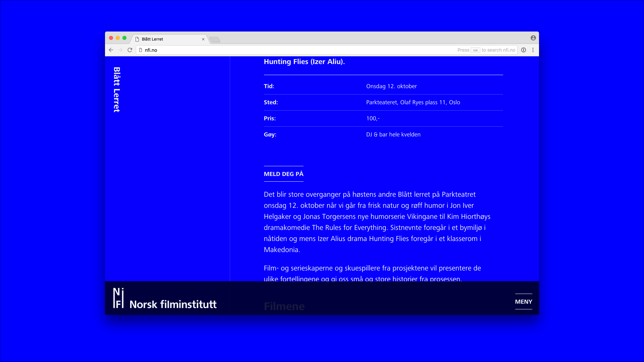
Task: Open the Chrome profile avatar icon
Action: 533,38
